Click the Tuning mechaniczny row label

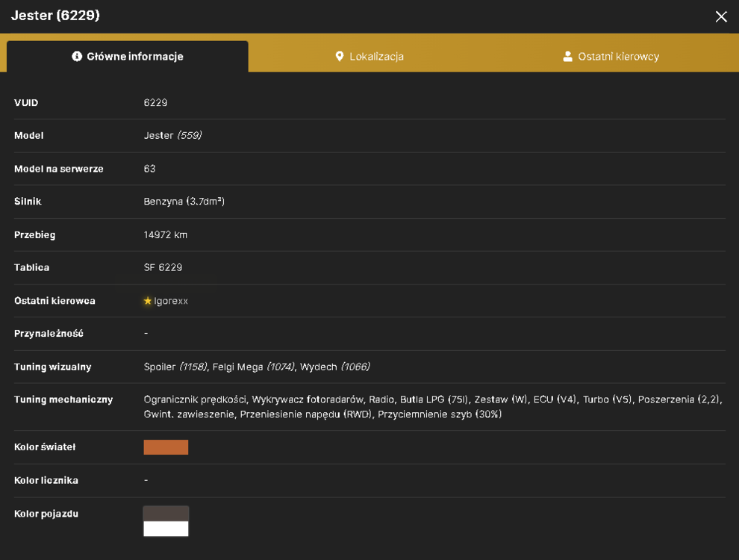click(63, 399)
